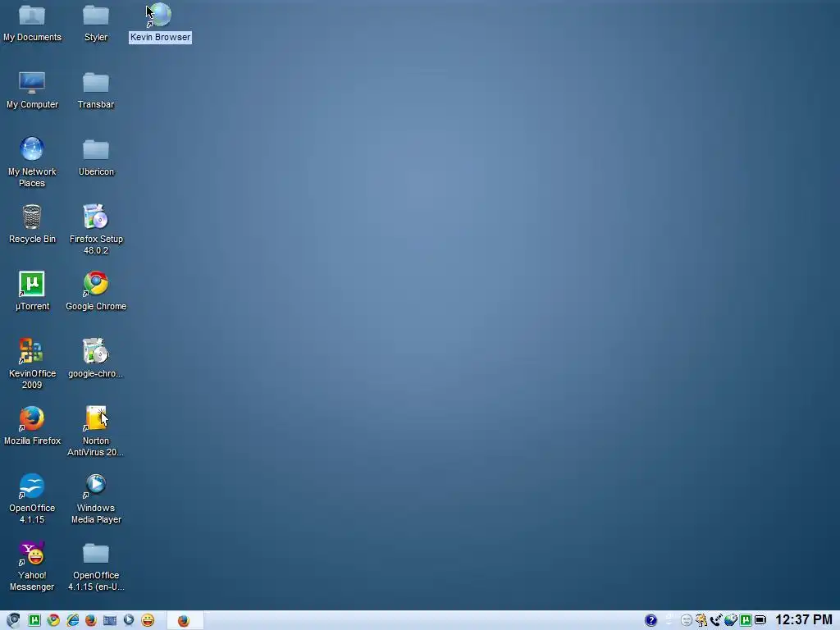Image resolution: width=840 pixels, height=630 pixels.
Task: Click the µTorrent tray icon
Action: 745,620
